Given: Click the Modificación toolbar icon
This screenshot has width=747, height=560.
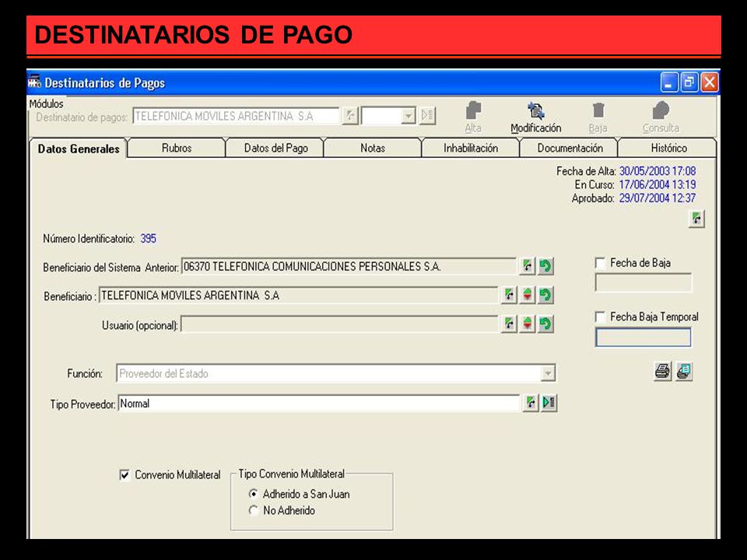Looking at the screenshot, I should pos(536,111).
